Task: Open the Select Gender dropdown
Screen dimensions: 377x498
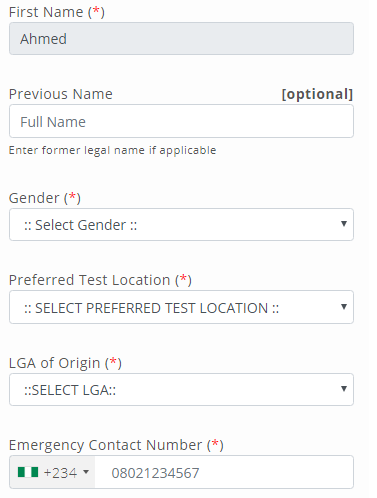Action: (181, 225)
